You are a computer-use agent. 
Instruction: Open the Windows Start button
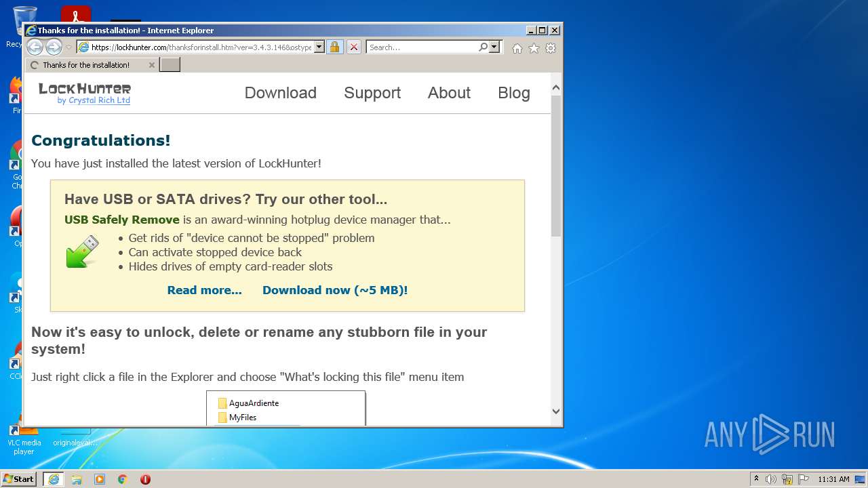tap(19, 479)
